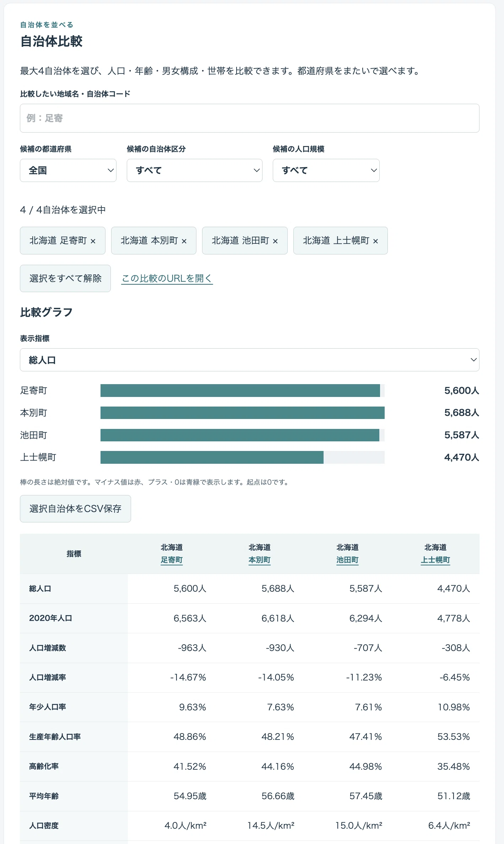Select the 年少人口率 row label

pyautogui.click(x=48, y=707)
